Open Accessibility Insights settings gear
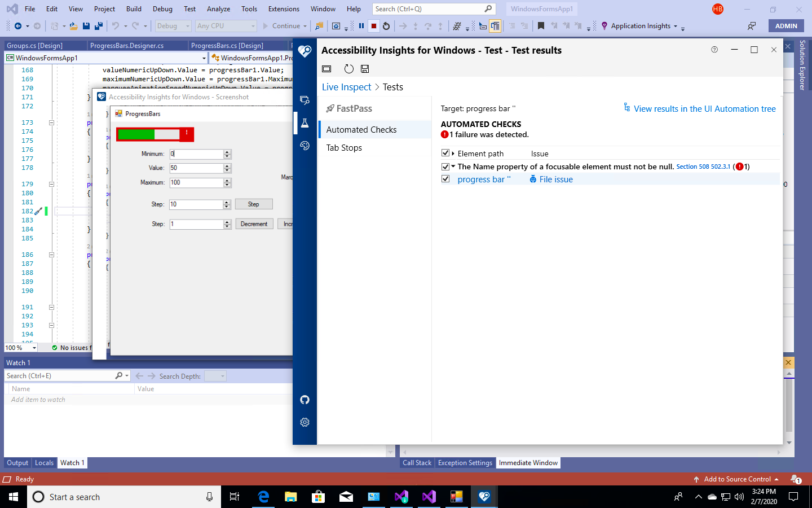 tap(304, 422)
